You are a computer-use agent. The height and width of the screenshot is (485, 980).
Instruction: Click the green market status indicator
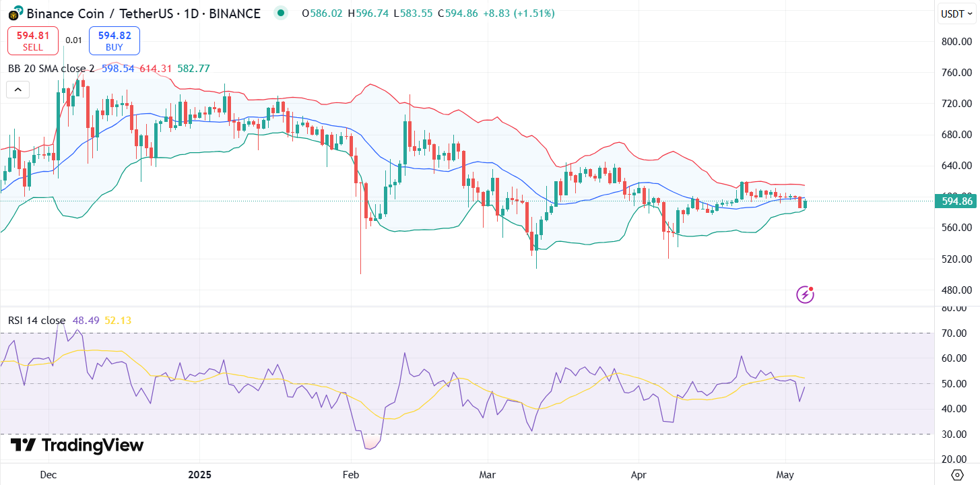281,13
